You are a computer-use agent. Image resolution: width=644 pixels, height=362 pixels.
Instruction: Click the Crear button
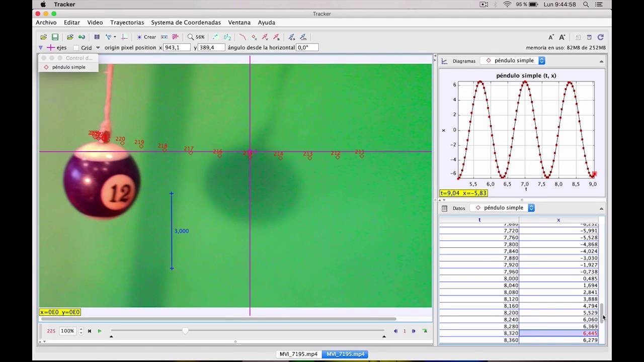click(x=146, y=37)
